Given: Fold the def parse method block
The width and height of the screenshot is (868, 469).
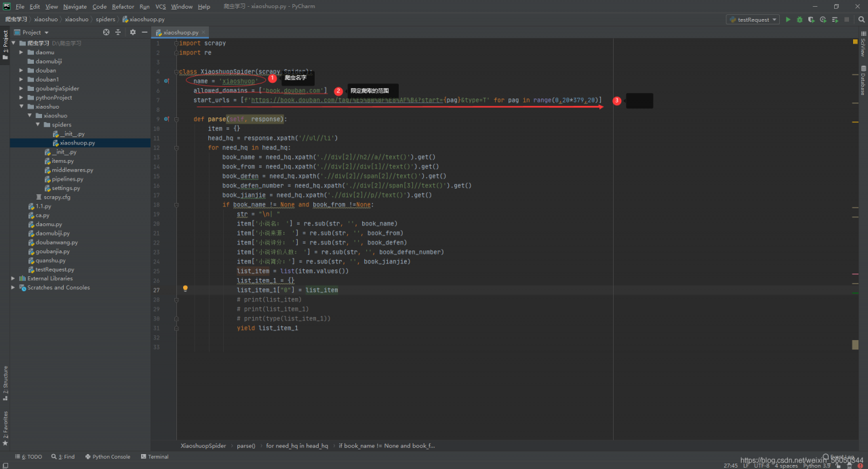Looking at the screenshot, I should point(178,119).
